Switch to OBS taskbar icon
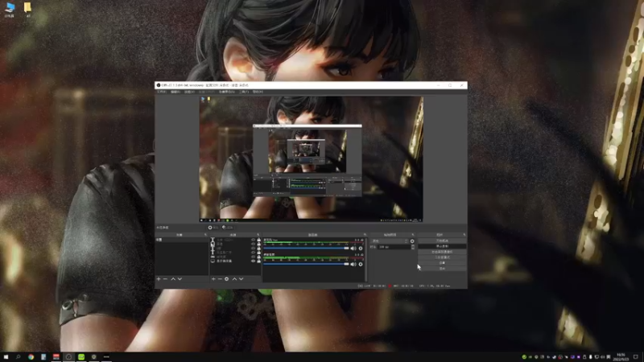This screenshot has height=362, width=644. (68, 357)
